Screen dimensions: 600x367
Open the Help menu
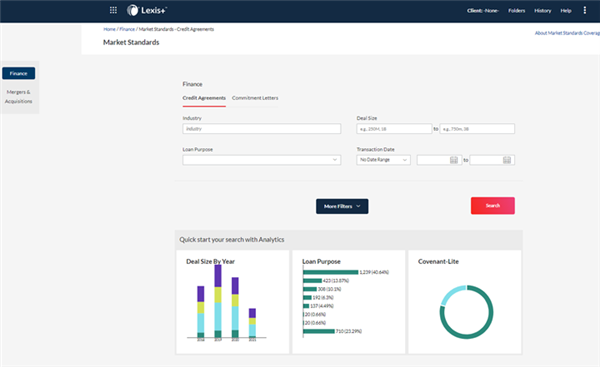566,11
